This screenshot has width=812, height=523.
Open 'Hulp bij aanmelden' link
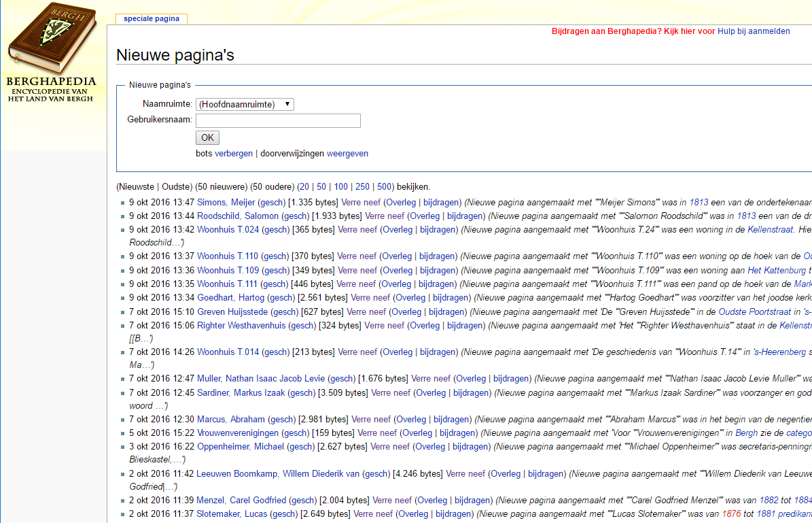[754, 31]
